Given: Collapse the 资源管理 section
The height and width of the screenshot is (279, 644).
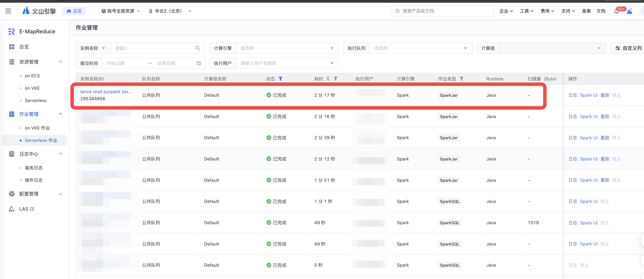Looking at the screenshot, I should click(x=60, y=62).
